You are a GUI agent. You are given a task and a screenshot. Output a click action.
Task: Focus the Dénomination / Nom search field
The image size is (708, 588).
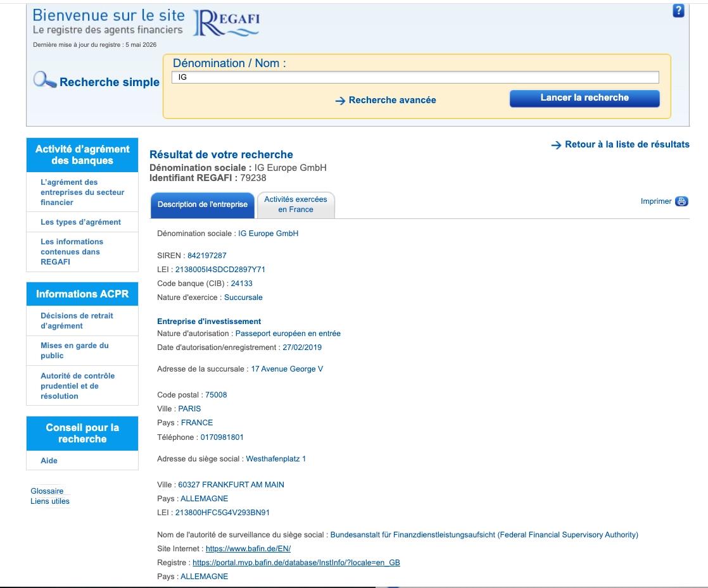pos(415,77)
